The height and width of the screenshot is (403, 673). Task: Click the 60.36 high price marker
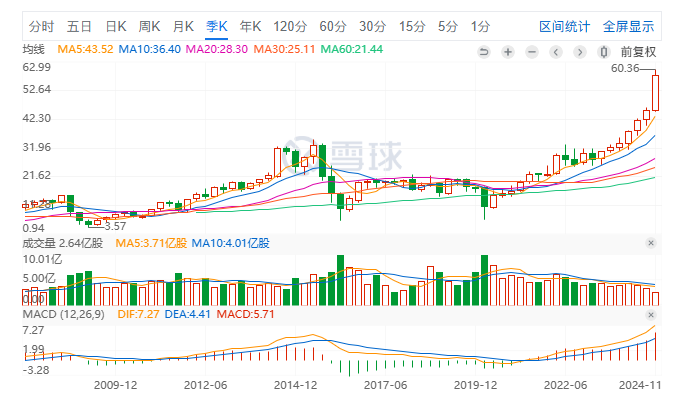625,68
